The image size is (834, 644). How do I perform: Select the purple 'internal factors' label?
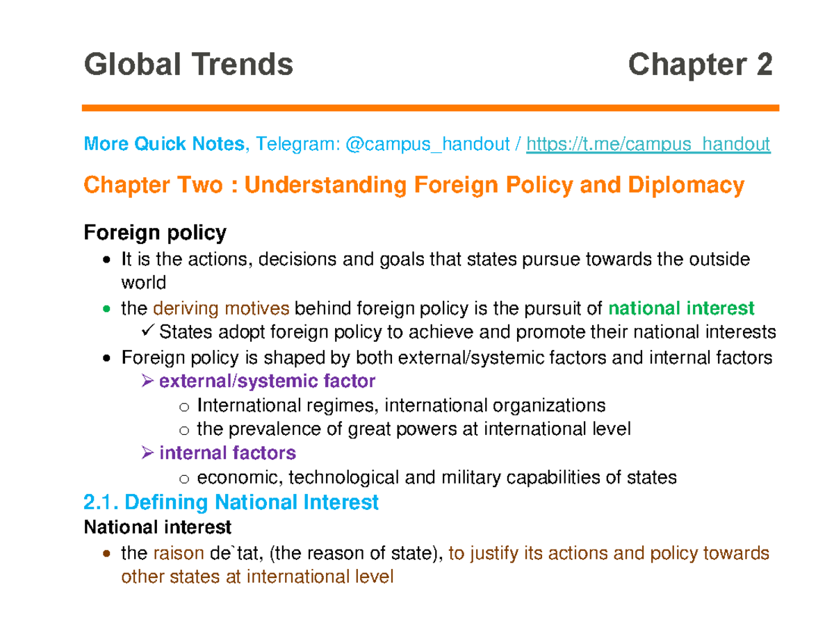[227, 453]
